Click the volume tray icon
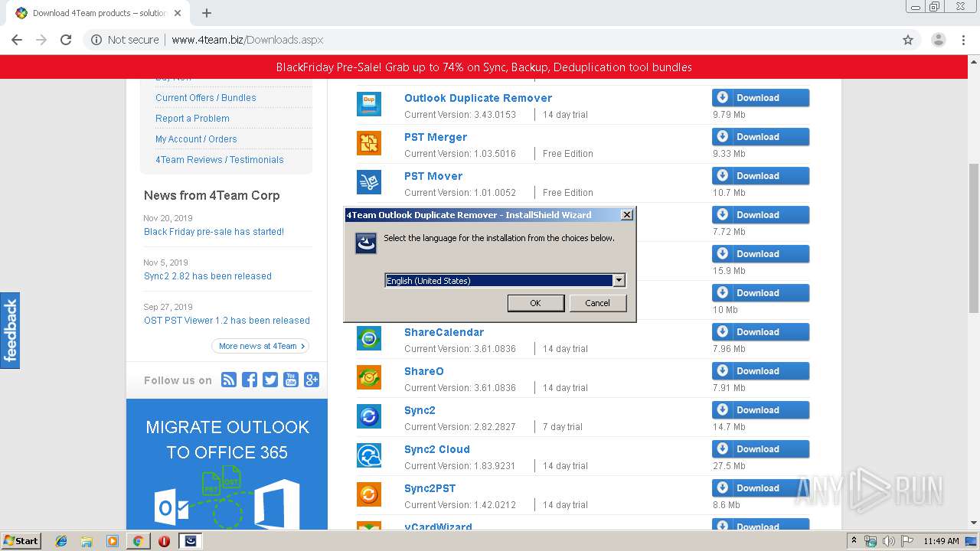This screenshot has height=551, width=980. tap(889, 541)
